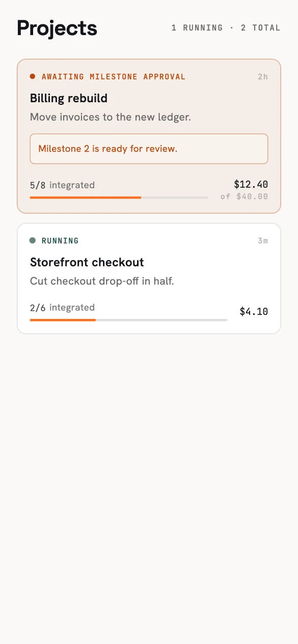The width and height of the screenshot is (298, 644).
Task: Click the of $40.00 budget text
Action: 244,196
